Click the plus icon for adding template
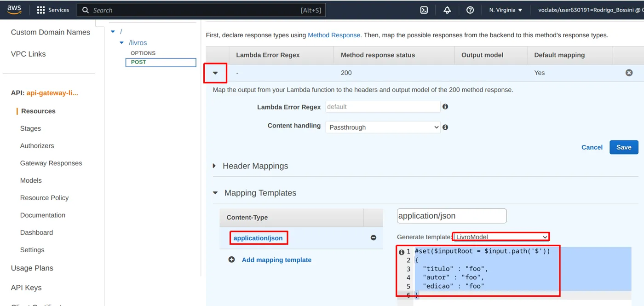644x306 pixels. (232, 260)
